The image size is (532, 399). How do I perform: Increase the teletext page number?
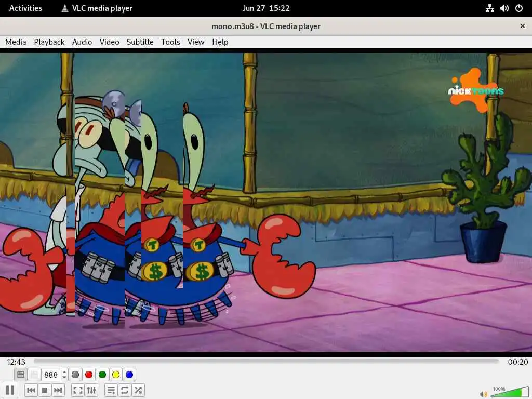[64, 372]
